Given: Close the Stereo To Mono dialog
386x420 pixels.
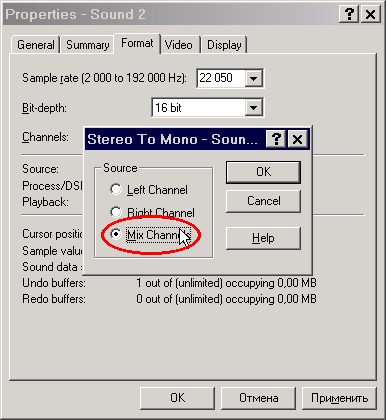Looking at the screenshot, I should (x=297, y=139).
